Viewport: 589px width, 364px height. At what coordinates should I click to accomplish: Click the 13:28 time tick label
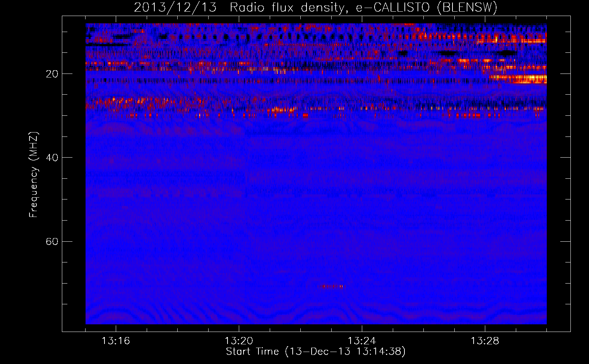tap(485, 341)
